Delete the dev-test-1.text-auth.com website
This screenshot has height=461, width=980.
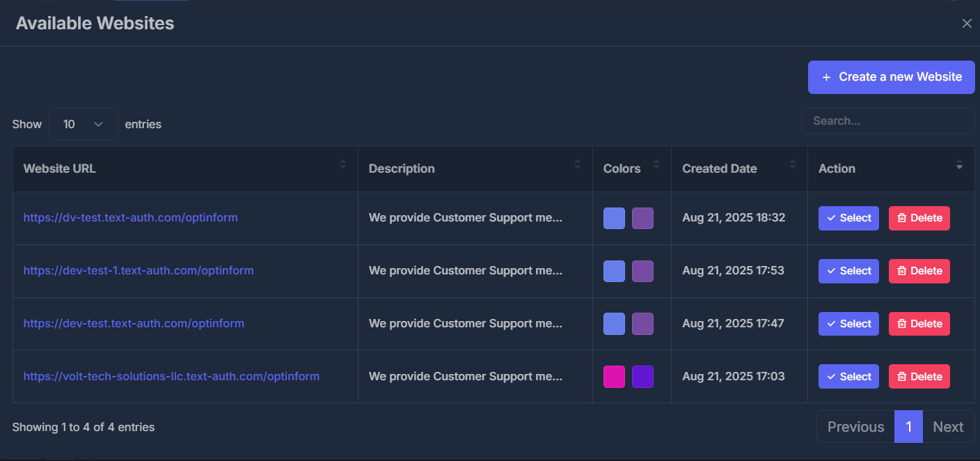click(x=919, y=271)
